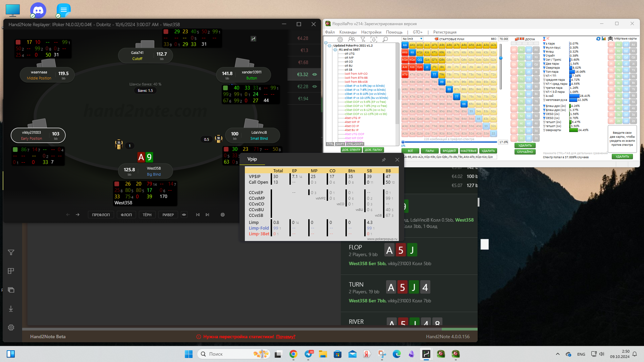The width and height of the screenshot is (644, 362).
Task: Open GTO+ menu in FlopzillaPro
Action: [x=418, y=32]
